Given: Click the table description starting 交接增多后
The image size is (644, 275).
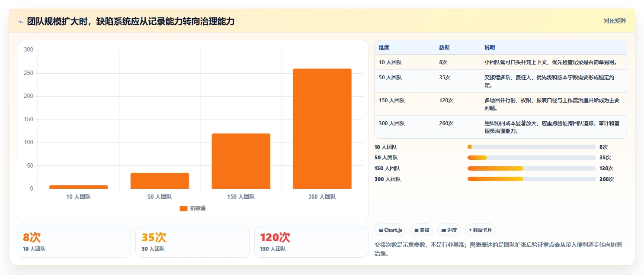Looking at the screenshot, I should [549, 81].
